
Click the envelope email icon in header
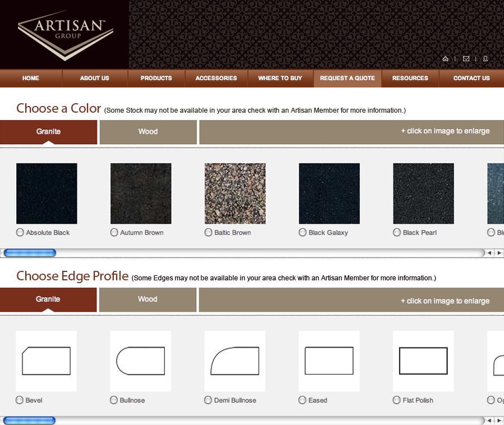(x=466, y=58)
